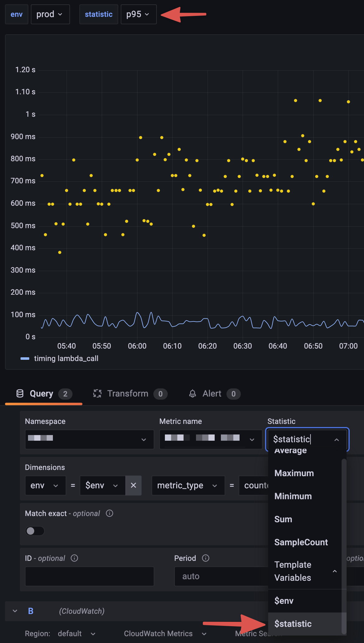364x643 pixels.
Task: Open the statistic variable dropdown showing p95
Action: 138,14
